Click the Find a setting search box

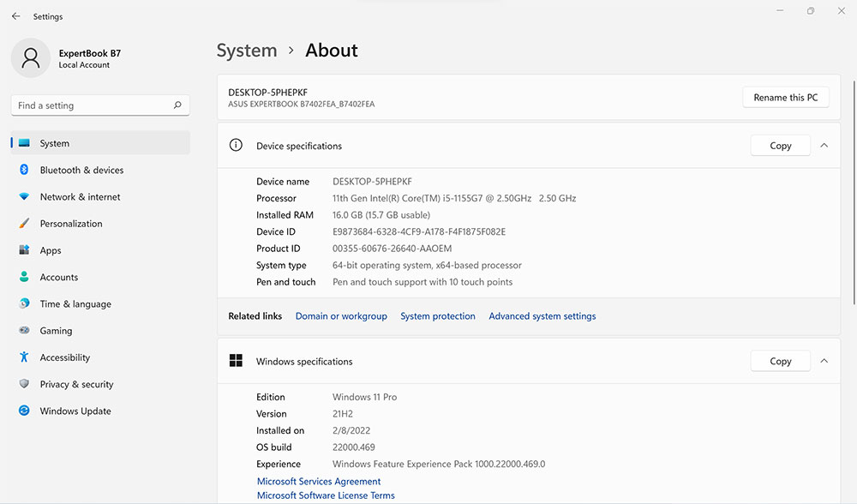point(100,105)
